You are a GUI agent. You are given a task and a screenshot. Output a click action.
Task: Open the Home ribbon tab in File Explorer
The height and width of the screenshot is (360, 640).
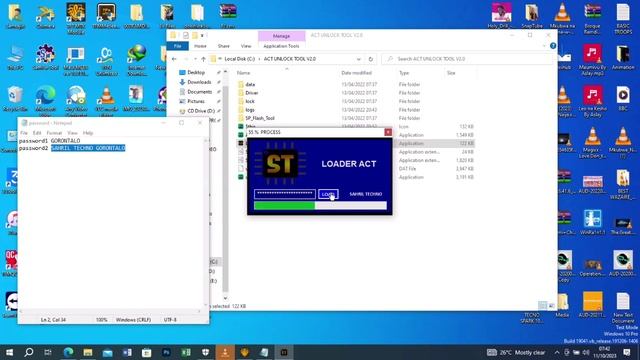[x=200, y=46]
